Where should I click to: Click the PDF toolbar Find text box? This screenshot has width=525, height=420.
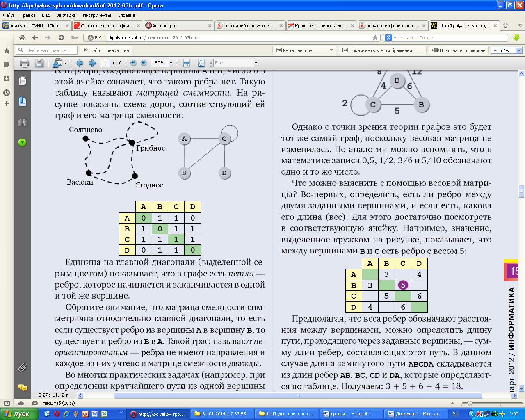click(234, 63)
